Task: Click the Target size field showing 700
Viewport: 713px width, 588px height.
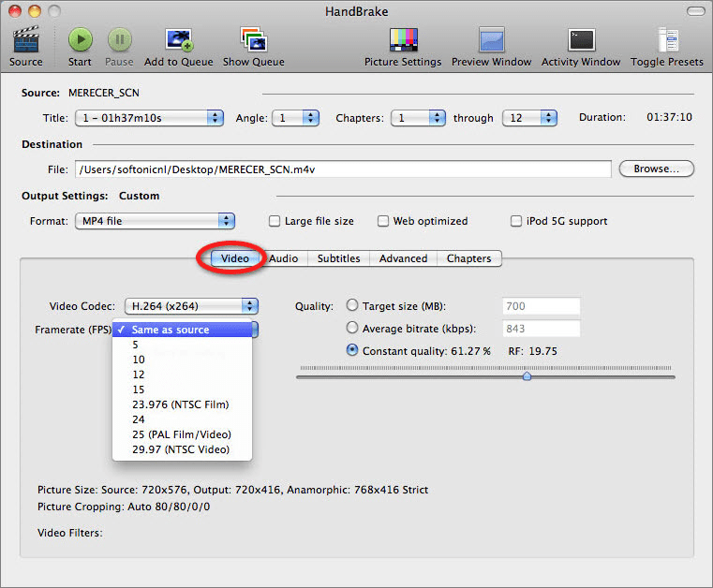Action: click(542, 306)
